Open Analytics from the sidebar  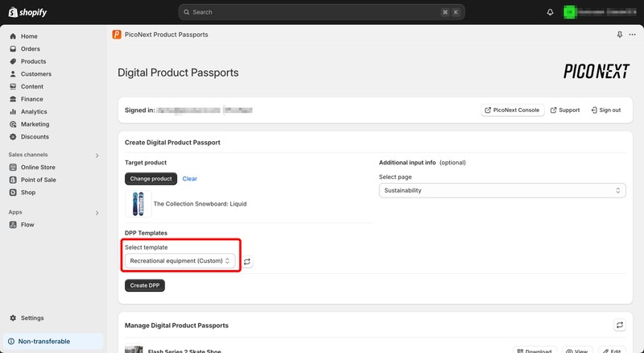tap(33, 112)
